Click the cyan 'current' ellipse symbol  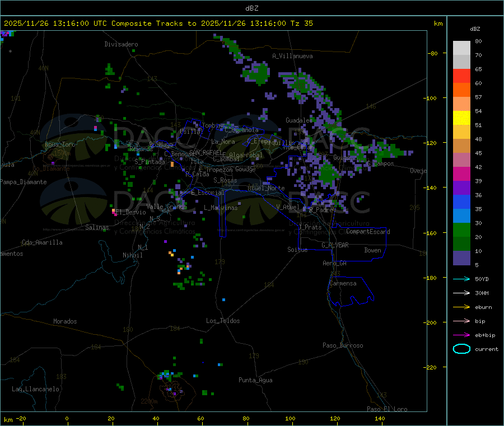click(x=461, y=349)
